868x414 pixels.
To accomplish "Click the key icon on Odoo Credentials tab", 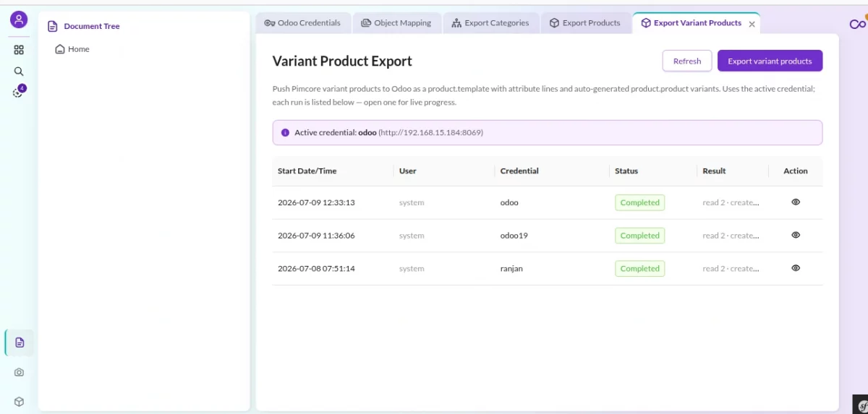I will click(270, 23).
